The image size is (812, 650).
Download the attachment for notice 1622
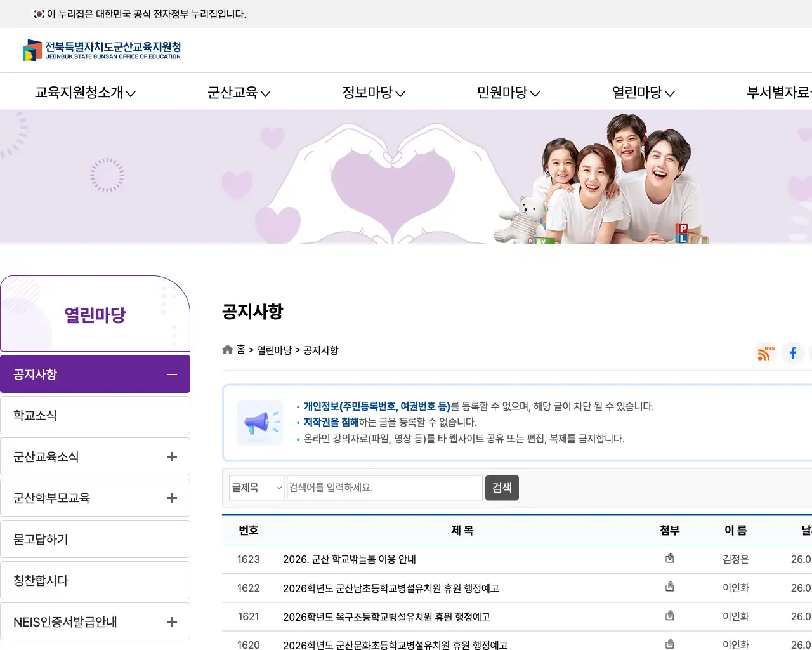click(669, 587)
